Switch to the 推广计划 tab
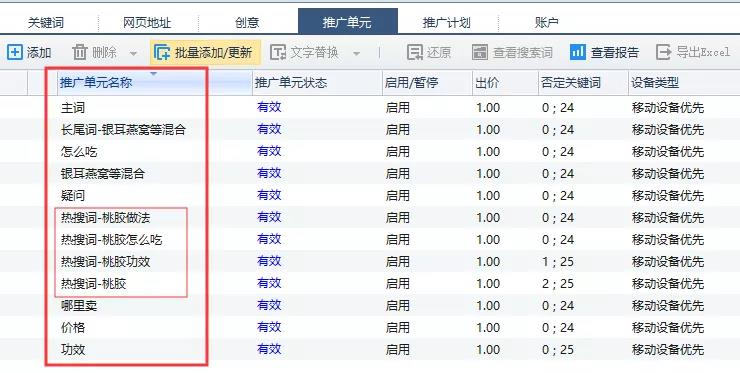The image size is (740, 373). pyautogui.click(x=446, y=22)
